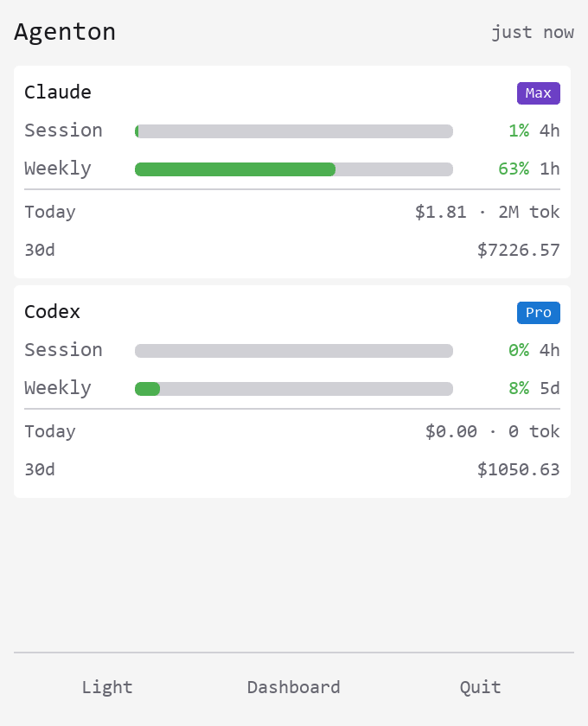The height and width of the screenshot is (726, 588).
Task: Click Codex's 8% weekly percentage
Action: 519,388
